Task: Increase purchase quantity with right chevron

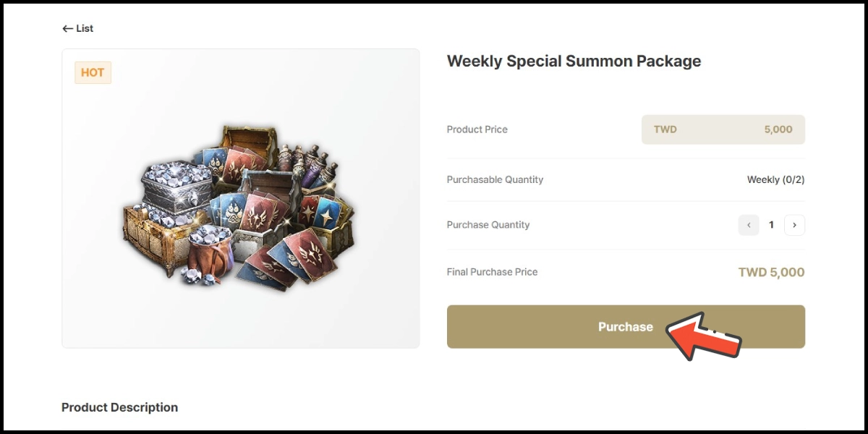Action: (794, 225)
